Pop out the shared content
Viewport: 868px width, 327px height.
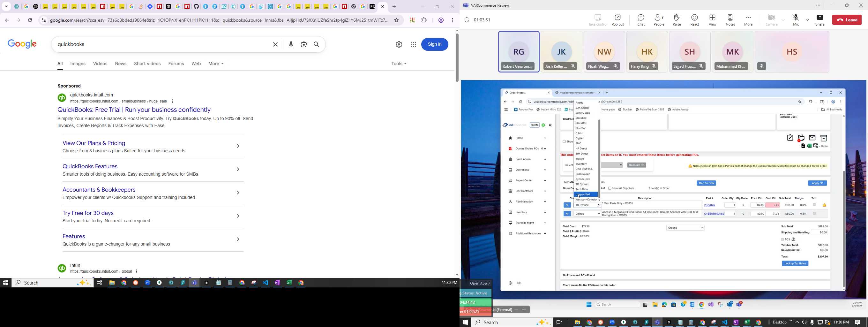617,20
